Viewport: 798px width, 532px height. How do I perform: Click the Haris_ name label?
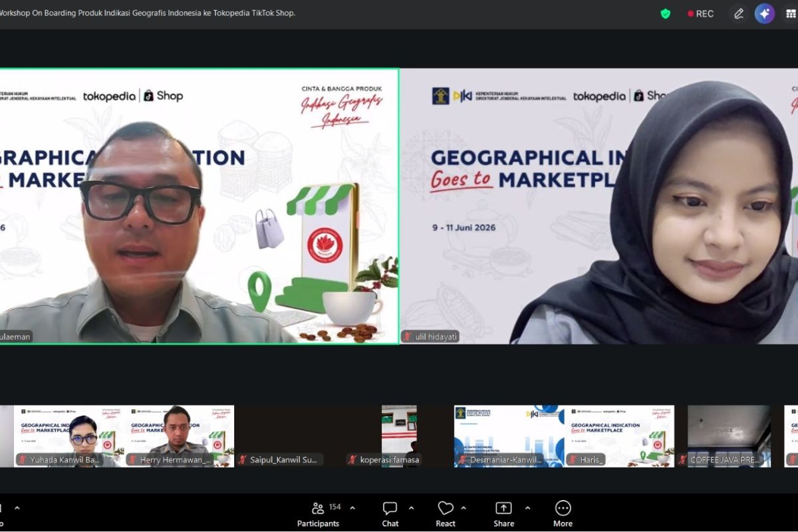pyautogui.click(x=591, y=460)
